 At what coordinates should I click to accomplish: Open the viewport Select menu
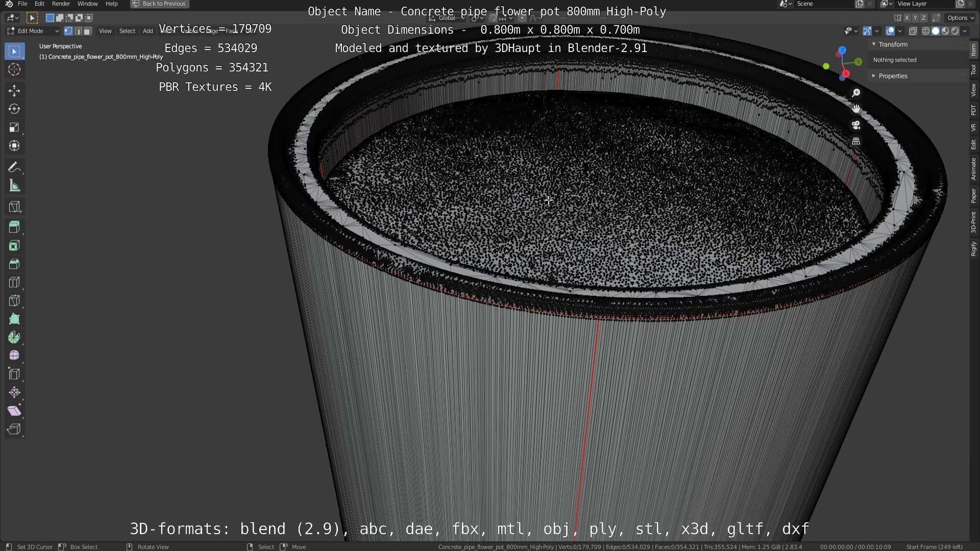coord(127,31)
